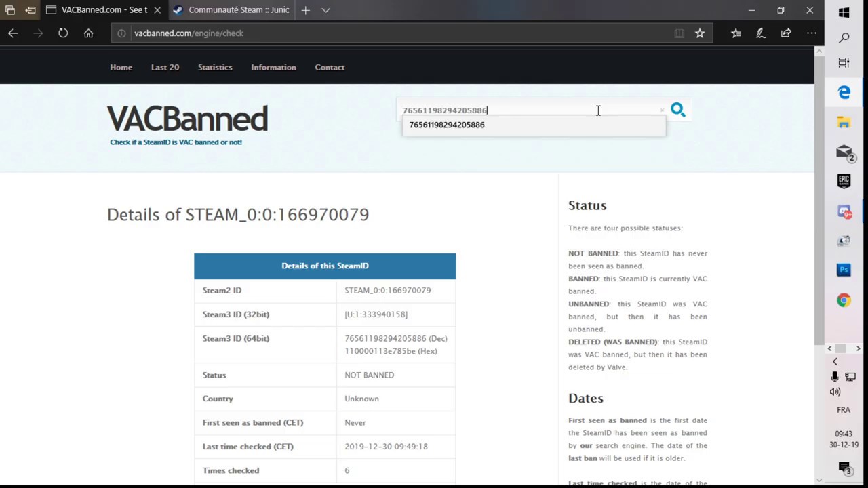Click the tabs you've set aside icon
The image size is (868, 488).
pos(10,10)
